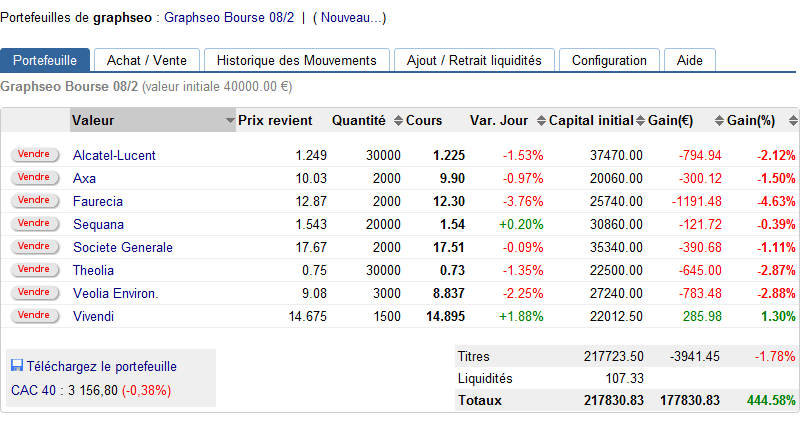Screen dimensions: 801x426
Task: Expand the Valeur column dropdown arrow
Action: pyautogui.click(x=229, y=121)
